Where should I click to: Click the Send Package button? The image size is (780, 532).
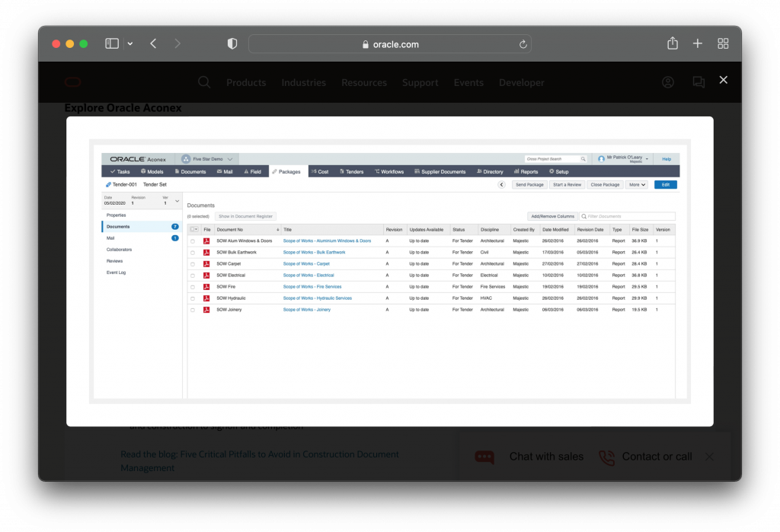click(529, 185)
